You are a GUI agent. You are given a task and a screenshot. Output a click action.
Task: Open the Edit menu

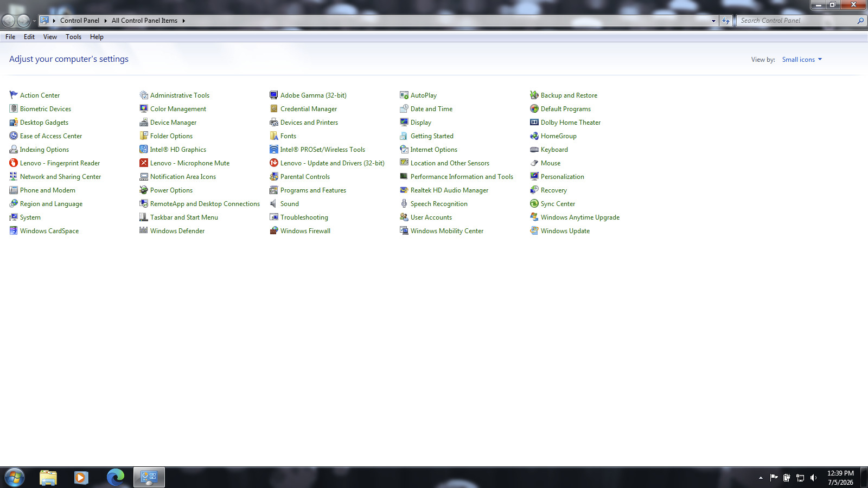(29, 37)
